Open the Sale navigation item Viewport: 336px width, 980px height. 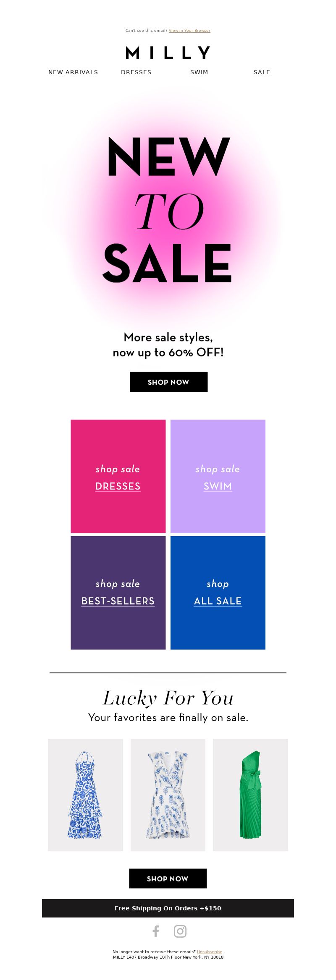(x=262, y=72)
